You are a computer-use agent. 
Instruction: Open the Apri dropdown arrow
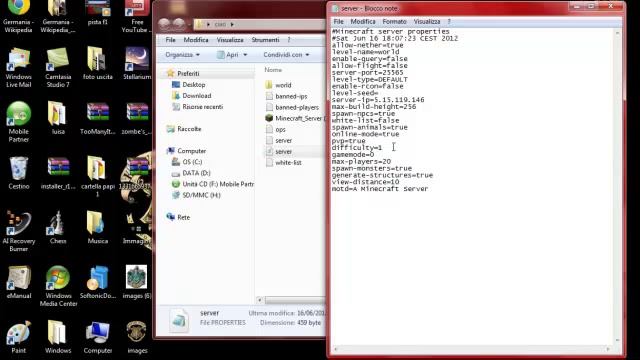click(x=245, y=55)
